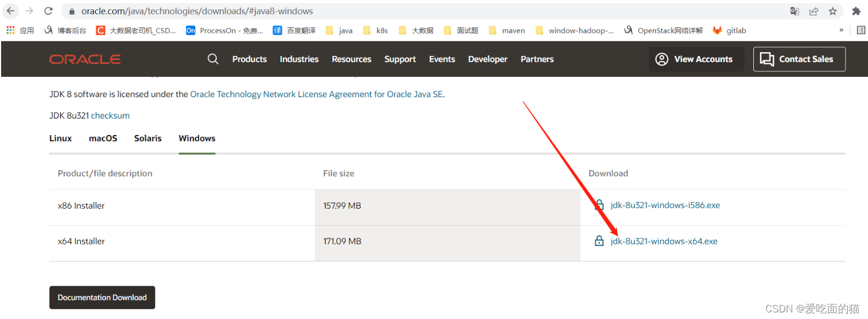Open the java bookmarks folder
This screenshot has height=319, width=868.
[x=339, y=30]
